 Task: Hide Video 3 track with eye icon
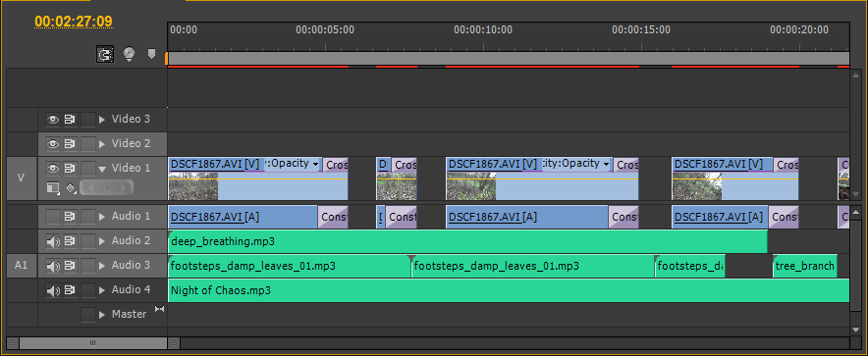[53, 119]
